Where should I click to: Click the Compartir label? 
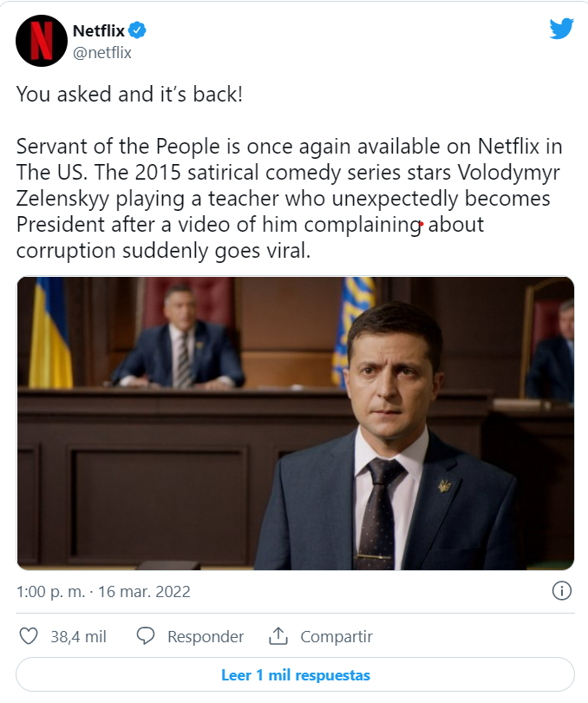[336, 636]
